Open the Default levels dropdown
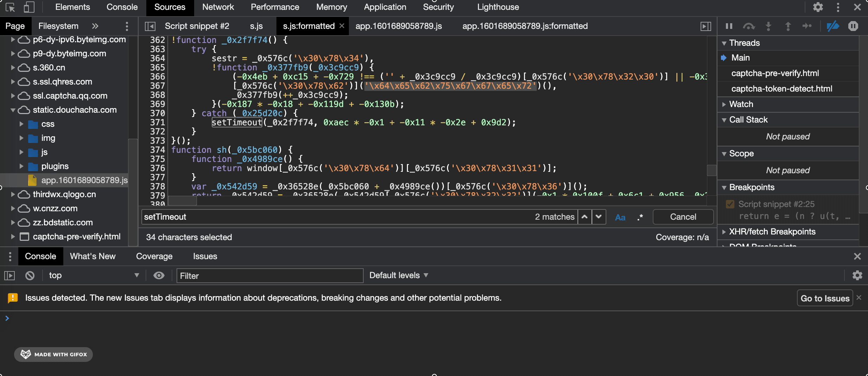Screen dimensions: 868x376 397,276
